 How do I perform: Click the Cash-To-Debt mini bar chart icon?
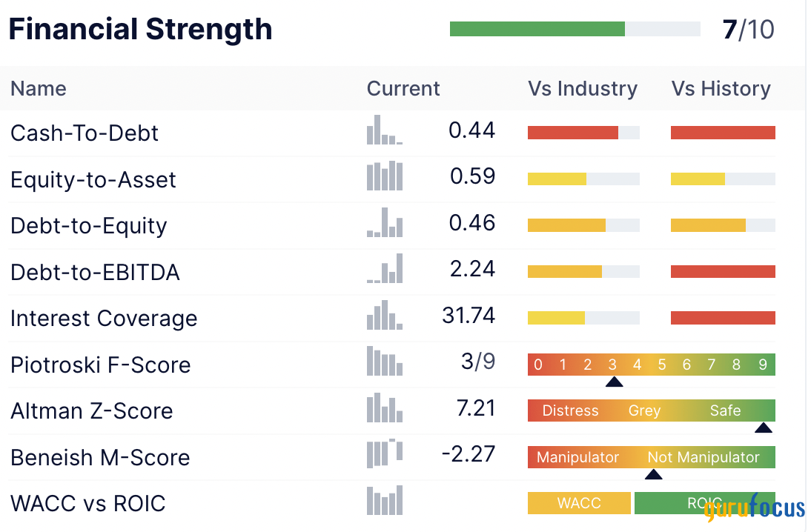pyautogui.click(x=385, y=130)
